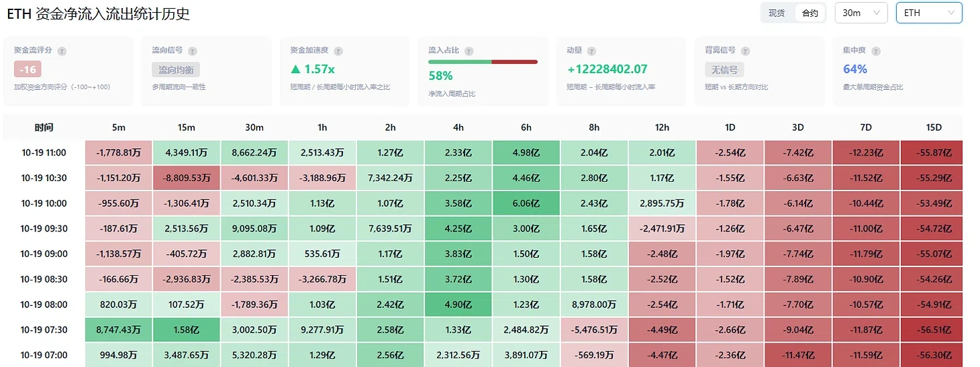This screenshot has width=980, height=367.
Task: Click the 6.06亿 cell
Action: pyautogui.click(x=526, y=203)
